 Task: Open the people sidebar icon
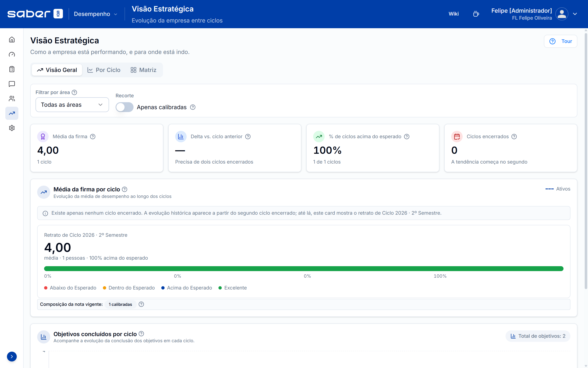pyautogui.click(x=12, y=99)
